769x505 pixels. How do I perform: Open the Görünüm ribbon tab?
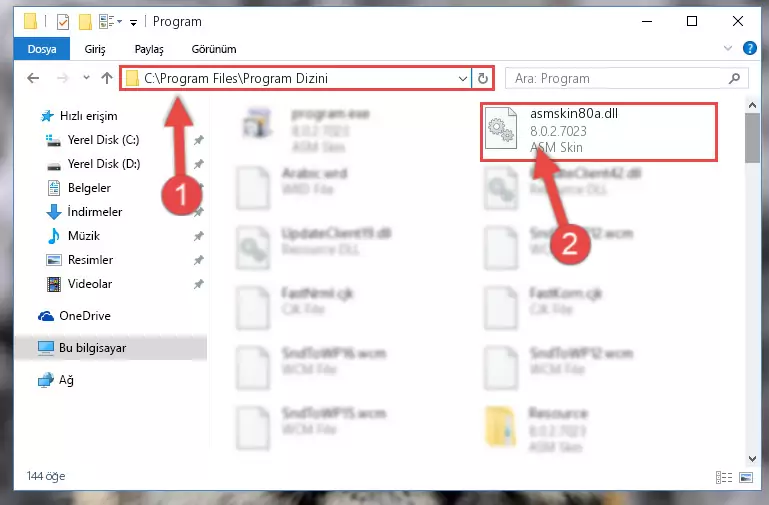click(x=214, y=49)
